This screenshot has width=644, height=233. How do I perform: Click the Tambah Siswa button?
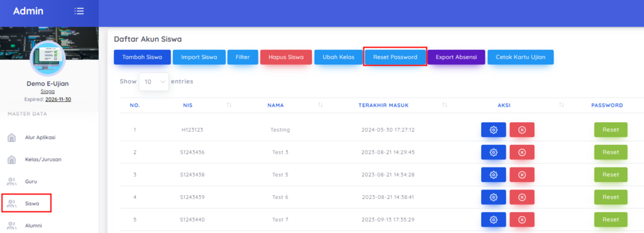tap(142, 57)
